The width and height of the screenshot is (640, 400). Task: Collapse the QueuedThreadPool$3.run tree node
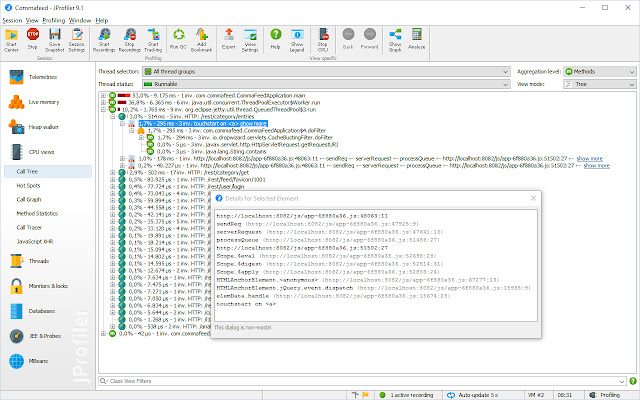(x=103, y=109)
